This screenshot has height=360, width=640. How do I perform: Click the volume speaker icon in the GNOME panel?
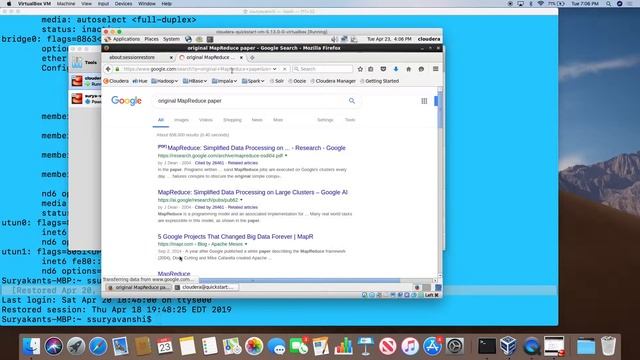click(x=334, y=39)
